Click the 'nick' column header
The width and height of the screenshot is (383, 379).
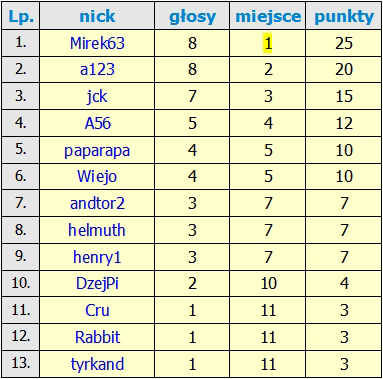(x=97, y=16)
